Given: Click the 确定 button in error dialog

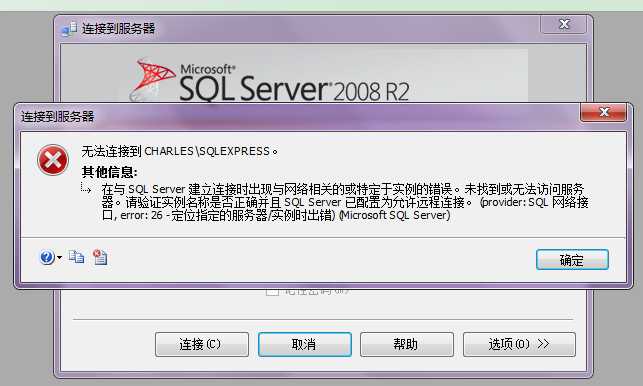Looking at the screenshot, I should tap(572, 260).
